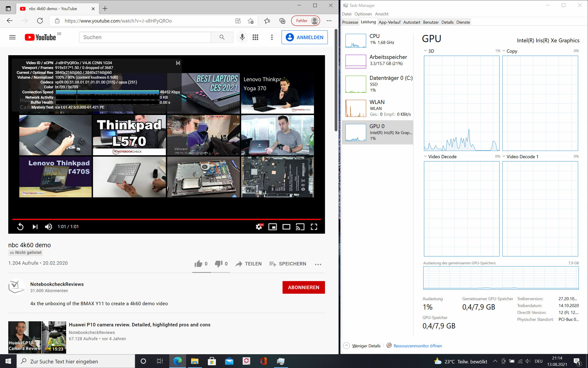Click the cast to TV icon
Screen dimensions: 588x368
[x=300, y=227]
